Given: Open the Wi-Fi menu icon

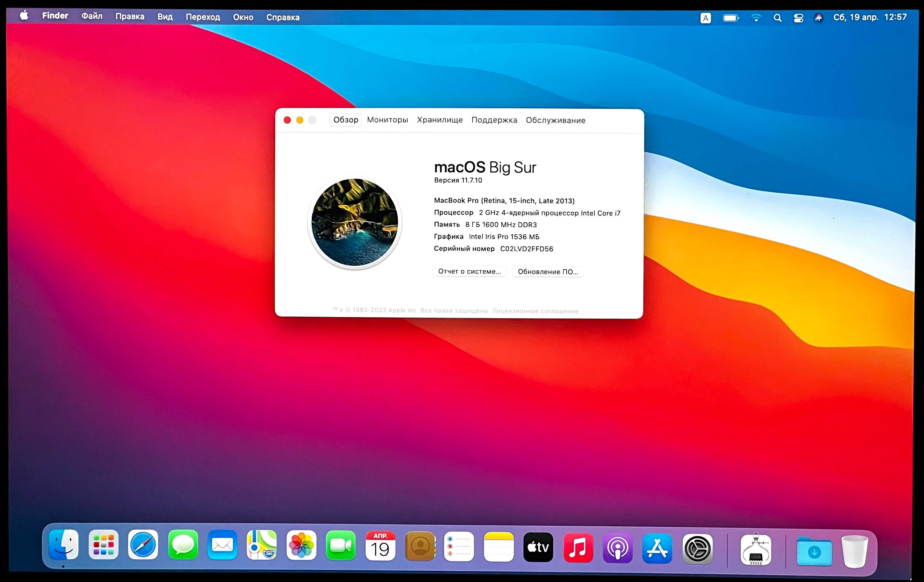Looking at the screenshot, I should [756, 18].
